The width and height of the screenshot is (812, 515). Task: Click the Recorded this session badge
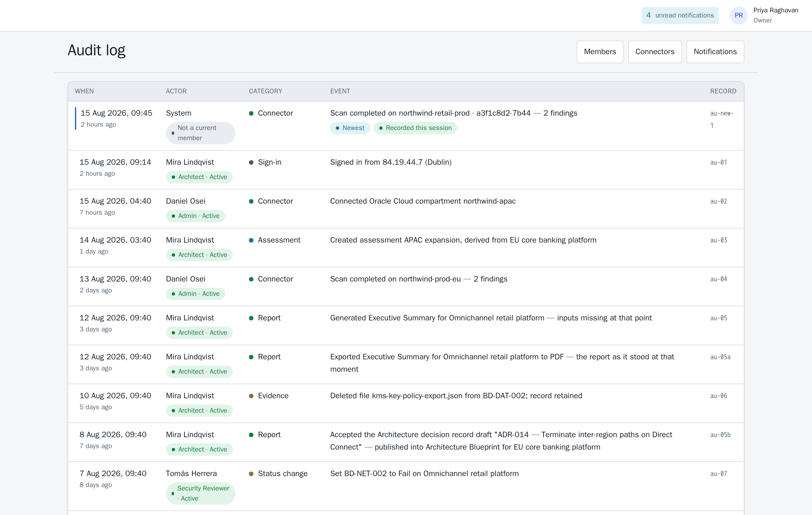tap(415, 128)
